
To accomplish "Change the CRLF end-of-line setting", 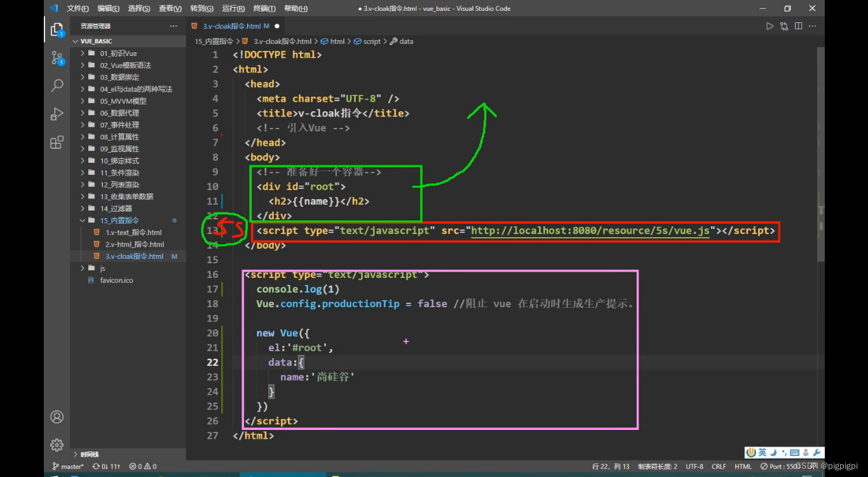I will [719, 466].
